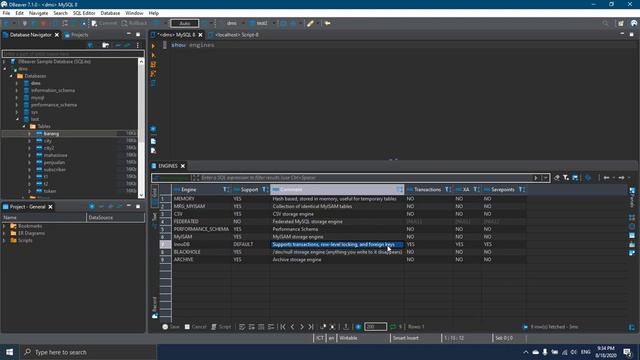Click the yellow back arrow toolbar icon
This screenshot has height=360, width=640.
coord(327,23)
